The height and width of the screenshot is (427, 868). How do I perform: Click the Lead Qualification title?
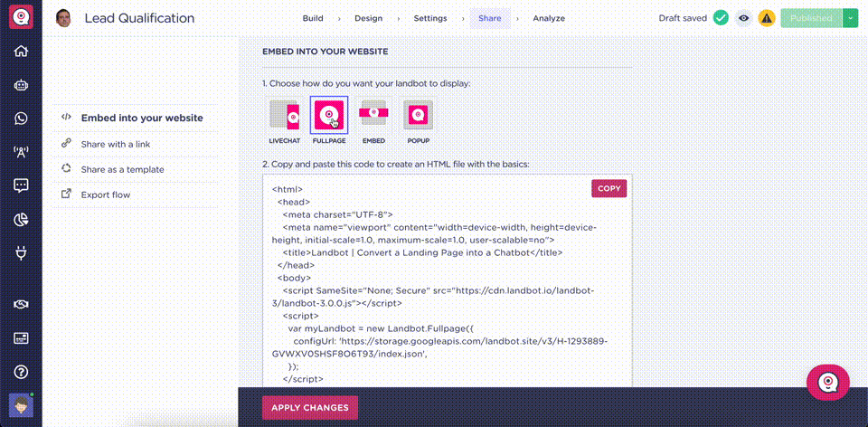(139, 18)
